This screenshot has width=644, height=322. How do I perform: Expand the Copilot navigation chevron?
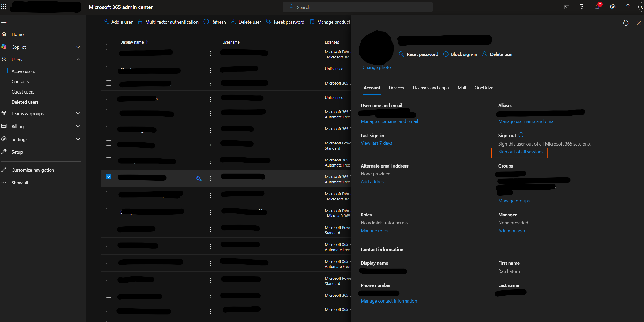click(x=78, y=47)
